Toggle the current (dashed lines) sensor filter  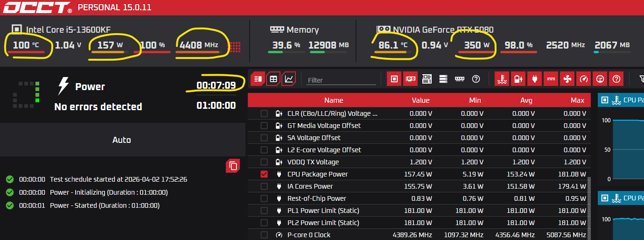point(551,79)
